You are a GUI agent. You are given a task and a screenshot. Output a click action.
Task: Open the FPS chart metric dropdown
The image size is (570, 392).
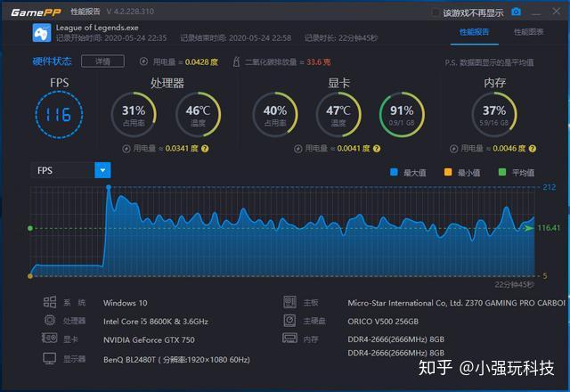tap(70, 170)
